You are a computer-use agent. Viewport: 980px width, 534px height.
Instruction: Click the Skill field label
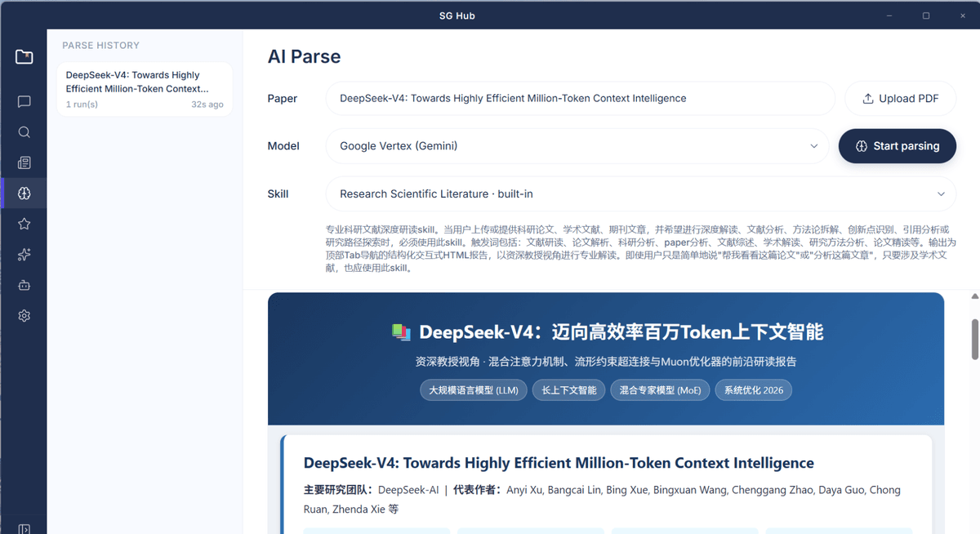(278, 194)
